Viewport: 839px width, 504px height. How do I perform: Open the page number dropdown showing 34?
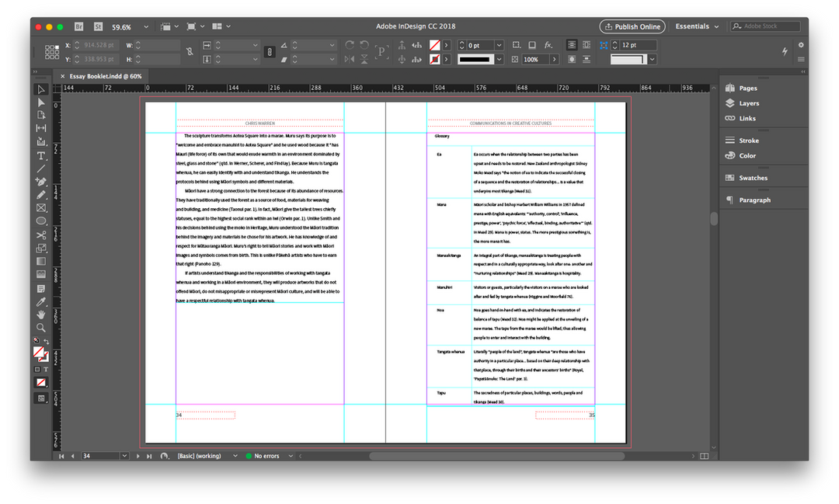click(x=124, y=456)
